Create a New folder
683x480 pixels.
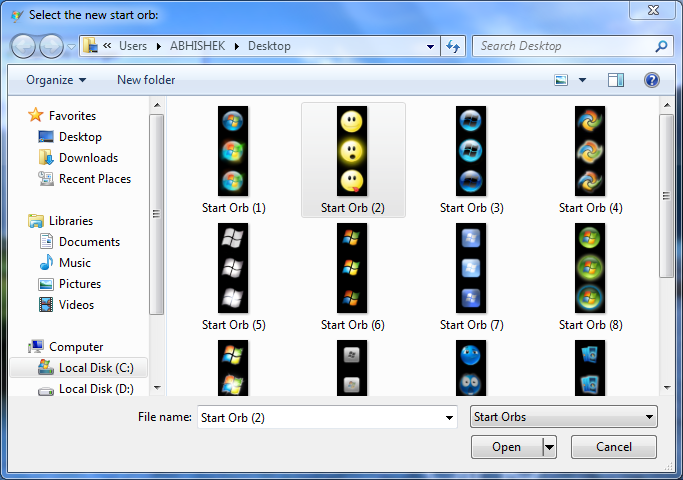point(146,80)
